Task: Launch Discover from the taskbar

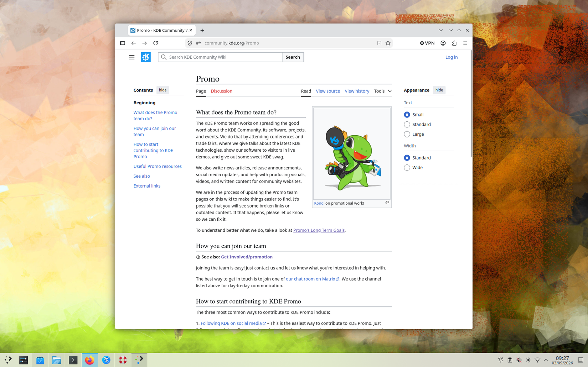Action: (40, 360)
